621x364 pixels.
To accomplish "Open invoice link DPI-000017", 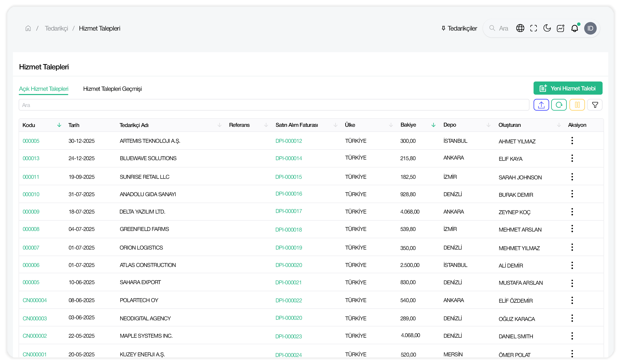I will click(x=289, y=211).
